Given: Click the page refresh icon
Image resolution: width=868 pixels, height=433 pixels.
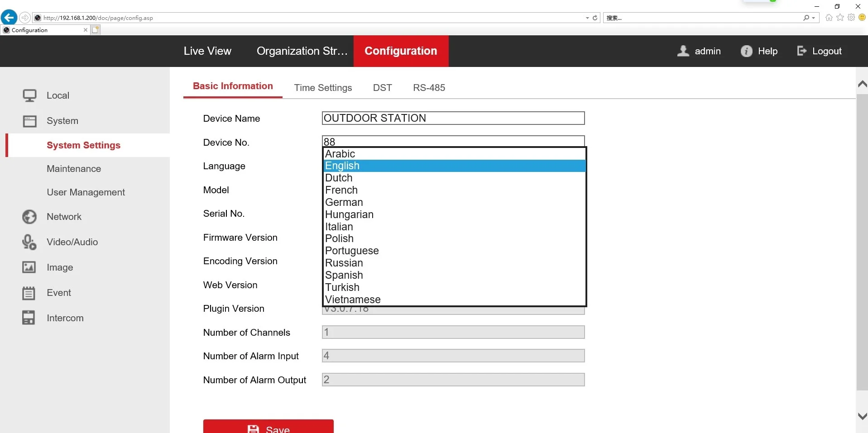Looking at the screenshot, I should pyautogui.click(x=595, y=18).
